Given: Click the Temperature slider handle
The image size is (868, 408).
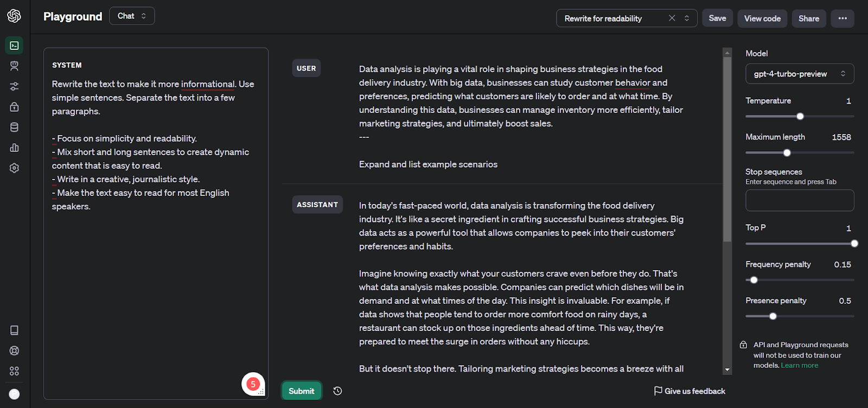Looking at the screenshot, I should (800, 116).
